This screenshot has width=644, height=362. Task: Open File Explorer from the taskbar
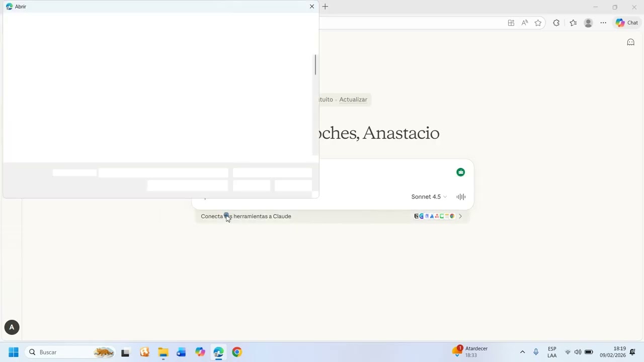point(163,352)
